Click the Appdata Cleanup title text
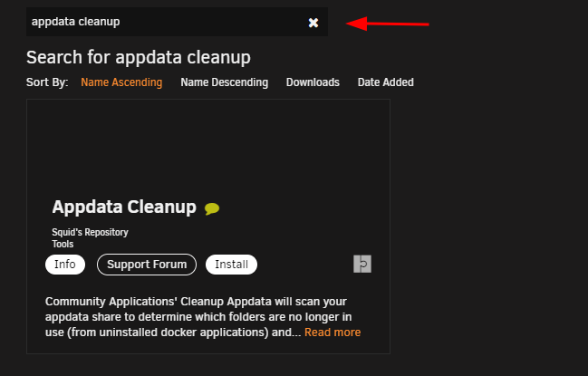Viewport: 588px width, 376px height. click(124, 207)
